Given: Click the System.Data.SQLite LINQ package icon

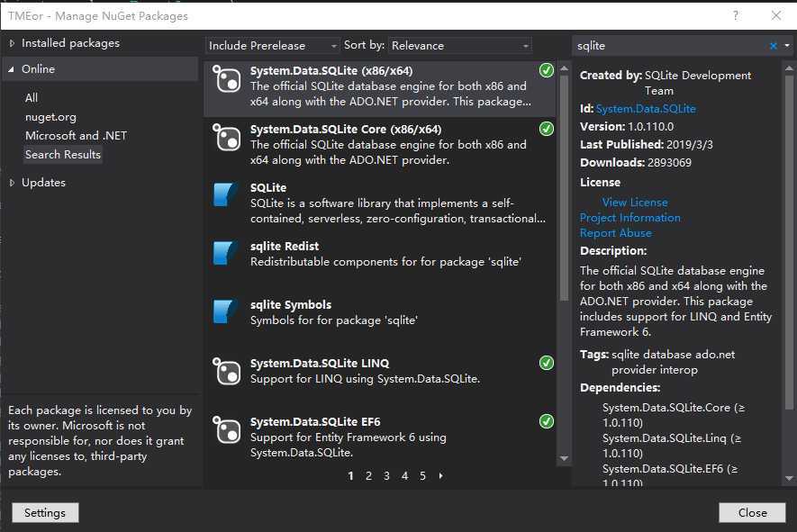Looking at the screenshot, I should click(x=226, y=372).
